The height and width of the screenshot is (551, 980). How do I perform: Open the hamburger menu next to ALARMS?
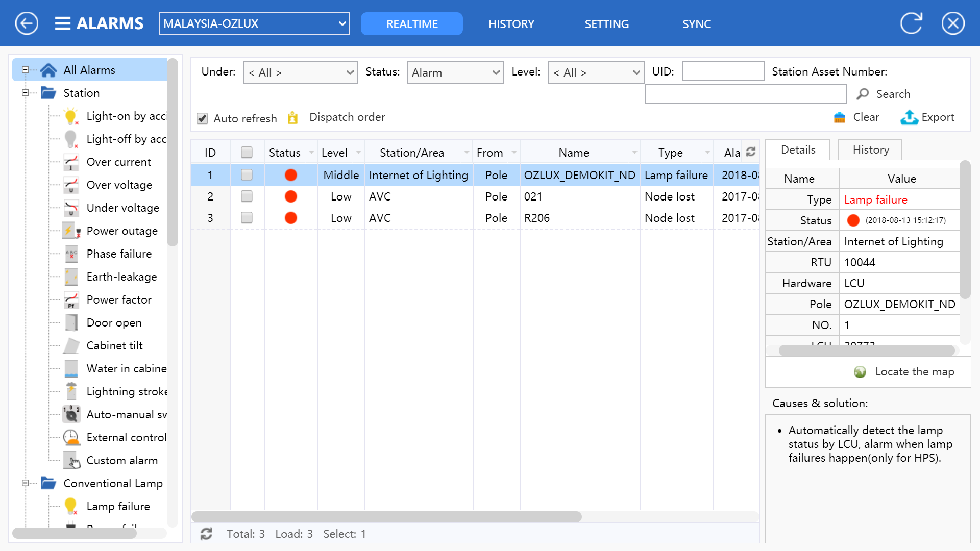pyautogui.click(x=62, y=23)
